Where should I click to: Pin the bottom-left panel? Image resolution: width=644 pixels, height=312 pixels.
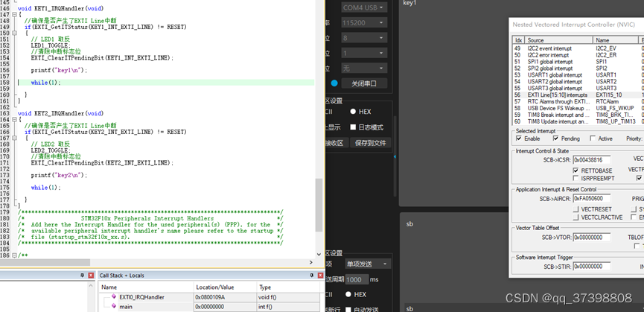82,276
